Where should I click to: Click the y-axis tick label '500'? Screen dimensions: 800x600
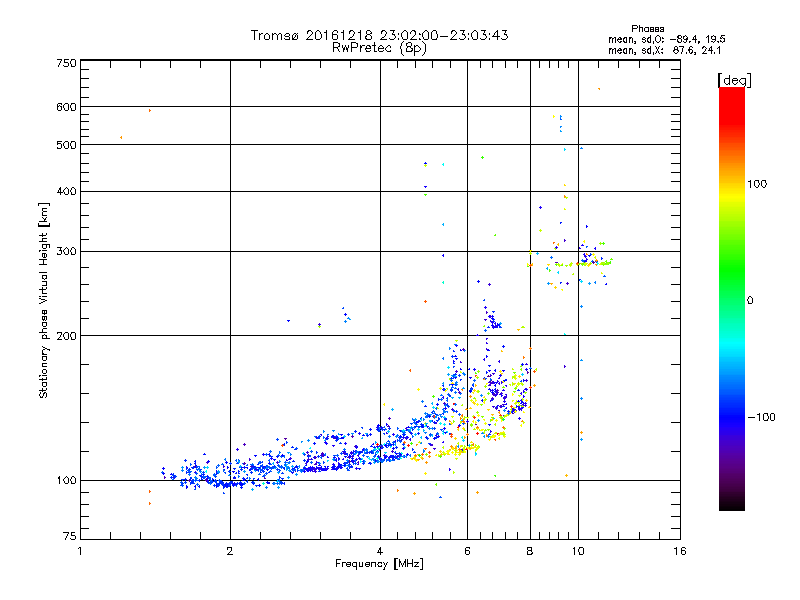[x=66, y=145]
